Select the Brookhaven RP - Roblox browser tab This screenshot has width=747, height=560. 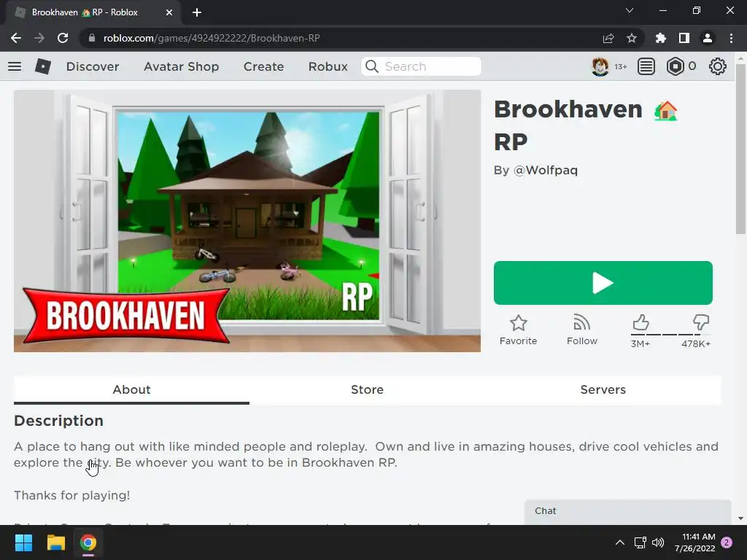coord(93,12)
